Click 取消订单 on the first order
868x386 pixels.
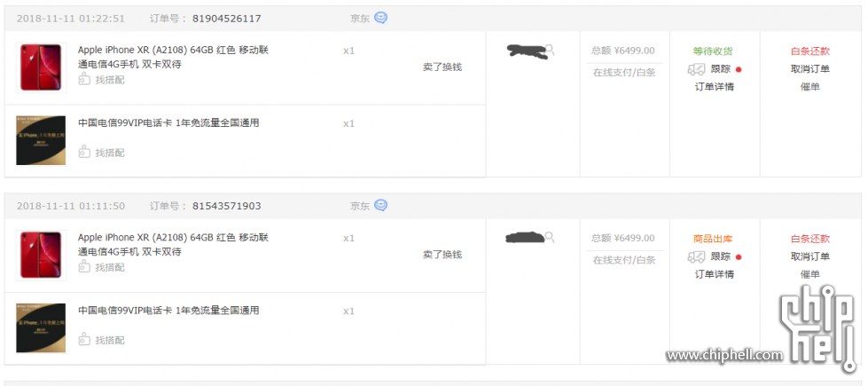[809, 69]
